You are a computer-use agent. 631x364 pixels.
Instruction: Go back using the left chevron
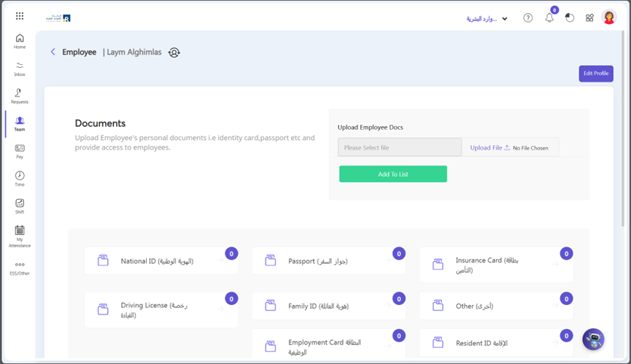[x=53, y=52]
